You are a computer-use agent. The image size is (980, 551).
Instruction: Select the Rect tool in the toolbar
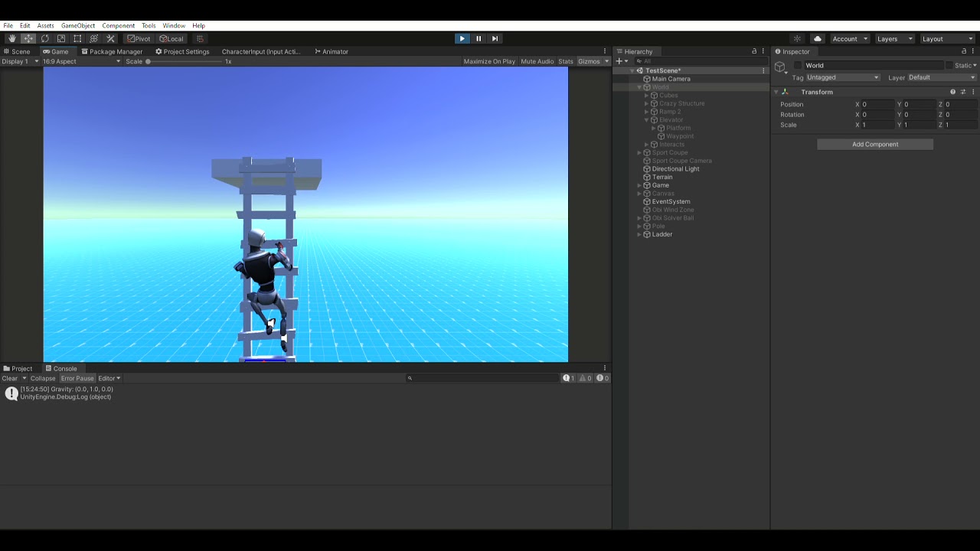[77, 38]
